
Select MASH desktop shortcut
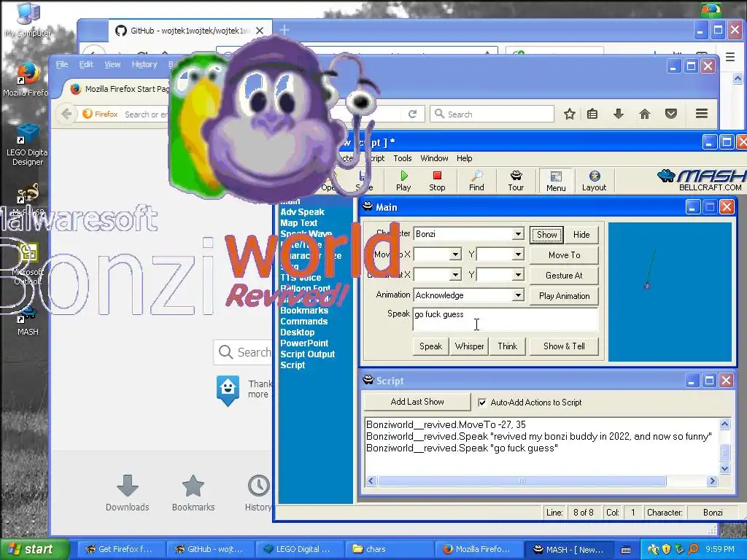28,322
